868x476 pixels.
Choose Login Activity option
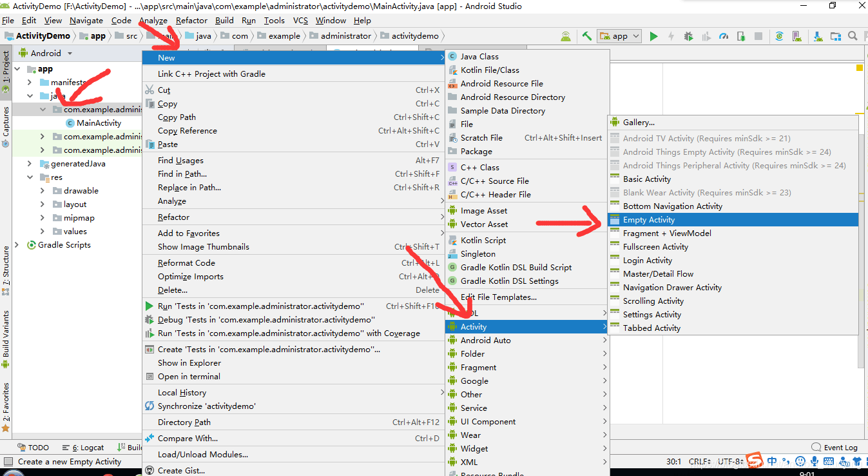tap(733, 261)
